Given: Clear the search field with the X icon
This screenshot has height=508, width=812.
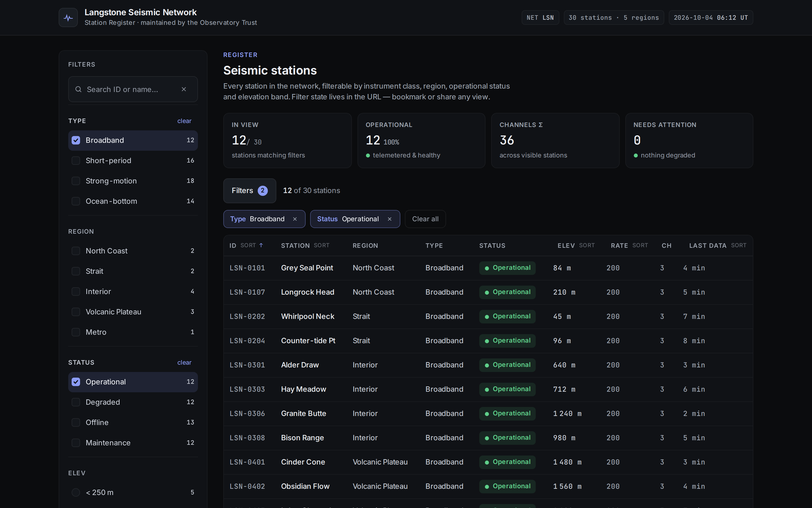Looking at the screenshot, I should tap(184, 89).
